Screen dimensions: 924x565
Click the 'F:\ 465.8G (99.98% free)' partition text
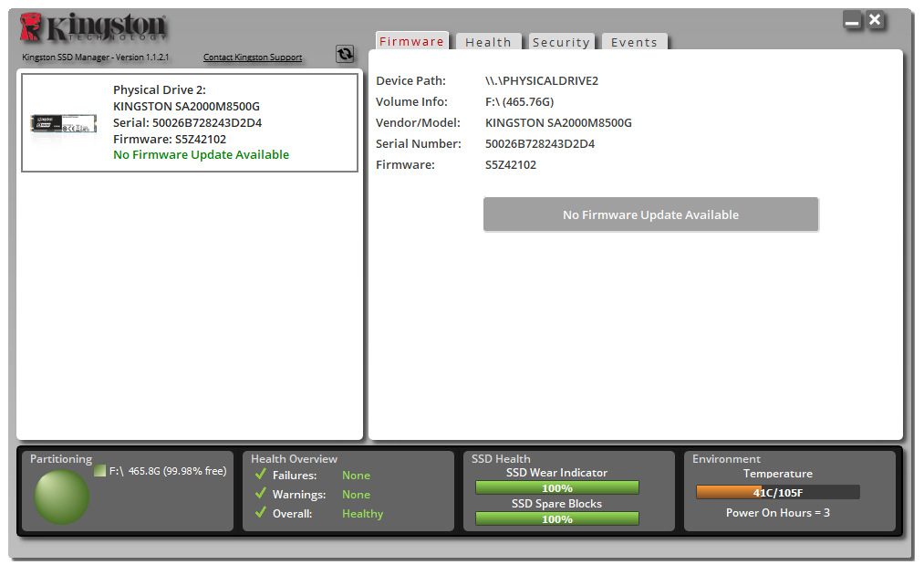167,471
